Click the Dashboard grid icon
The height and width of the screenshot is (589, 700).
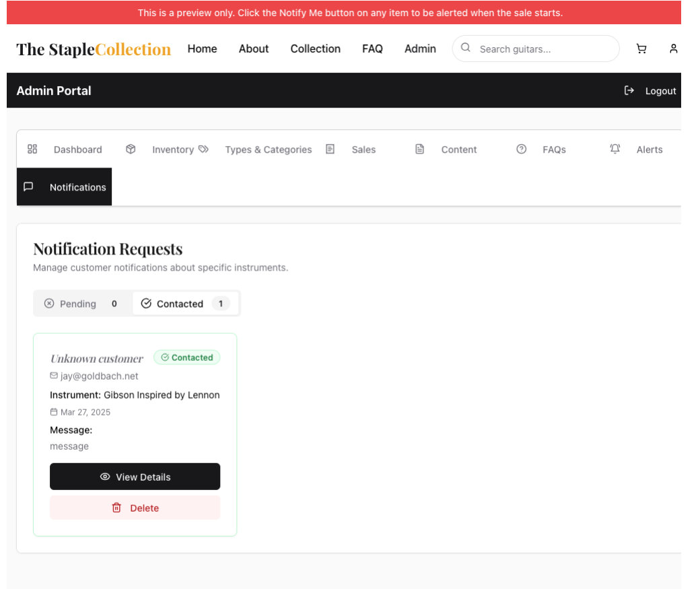click(x=32, y=149)
